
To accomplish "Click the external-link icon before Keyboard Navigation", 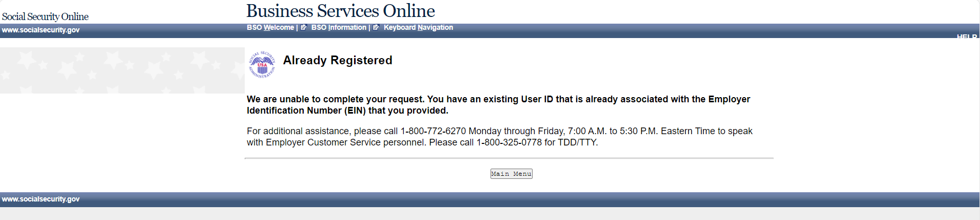I will click(376, 27).
